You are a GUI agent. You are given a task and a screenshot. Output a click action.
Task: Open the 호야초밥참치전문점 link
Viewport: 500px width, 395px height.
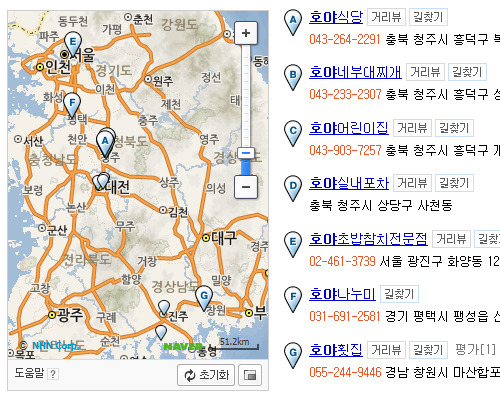coord(368,239)
